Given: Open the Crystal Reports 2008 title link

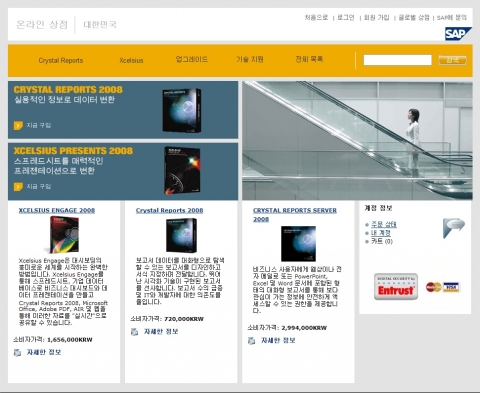Looking at the screenshot, I should pos(169,210).
